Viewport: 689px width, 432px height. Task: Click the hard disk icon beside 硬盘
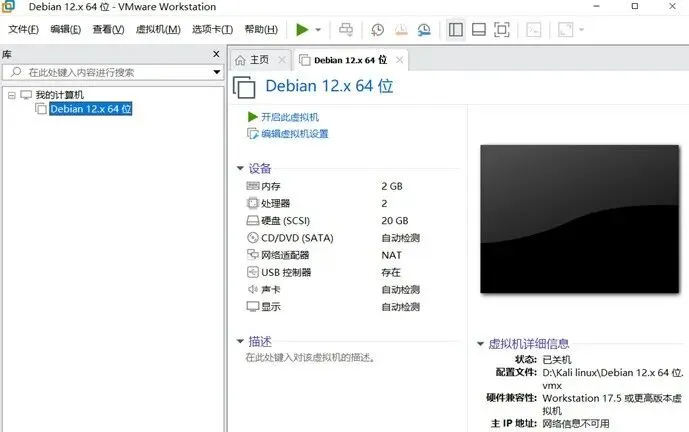point(253,220)
